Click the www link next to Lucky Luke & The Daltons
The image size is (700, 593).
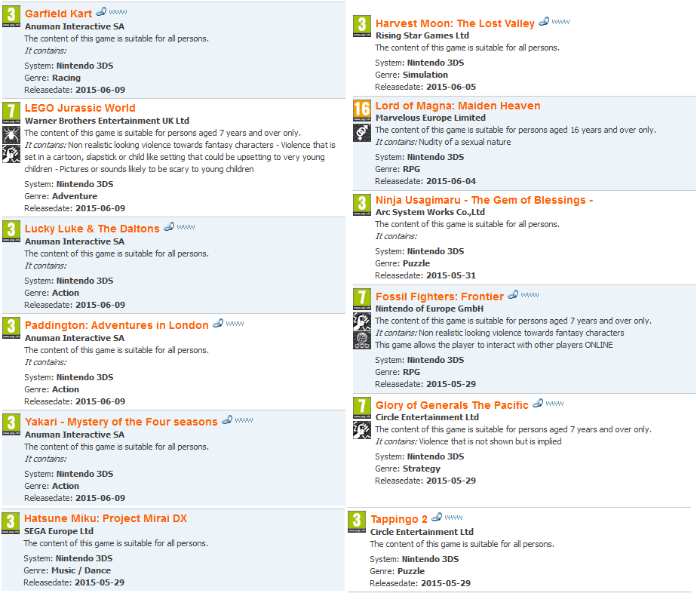coord(186,227)
